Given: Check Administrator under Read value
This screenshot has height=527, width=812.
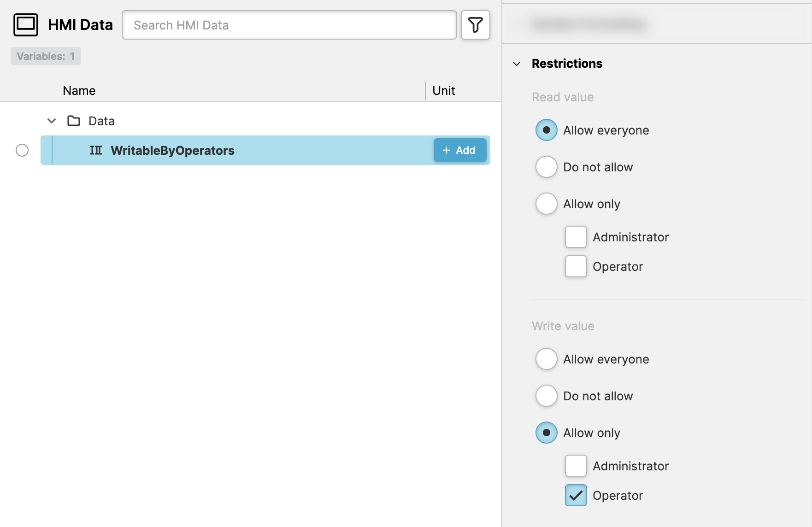Looking at the screenshot, I should pos(576,237).
